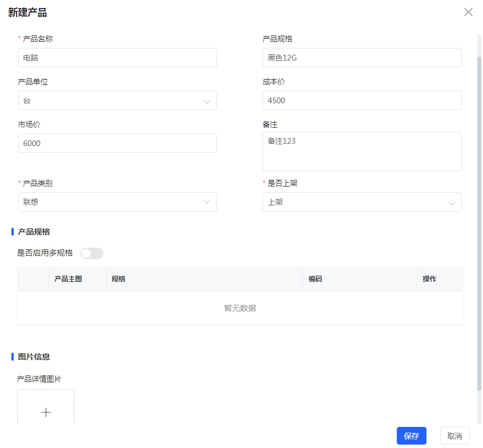Save the product with 保存
The width and height of the screenshot is (483, 448).
click(x=411, y=435)
